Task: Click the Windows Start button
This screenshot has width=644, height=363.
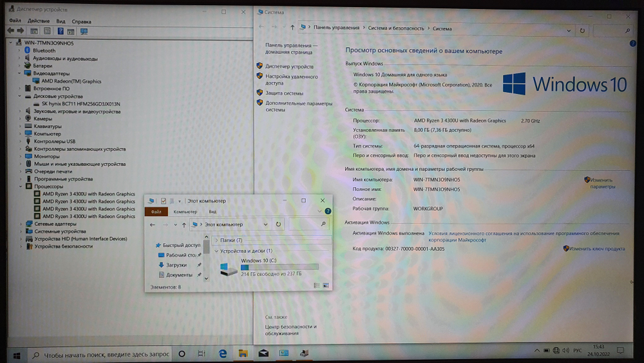Action: click(x=17, y=355)
